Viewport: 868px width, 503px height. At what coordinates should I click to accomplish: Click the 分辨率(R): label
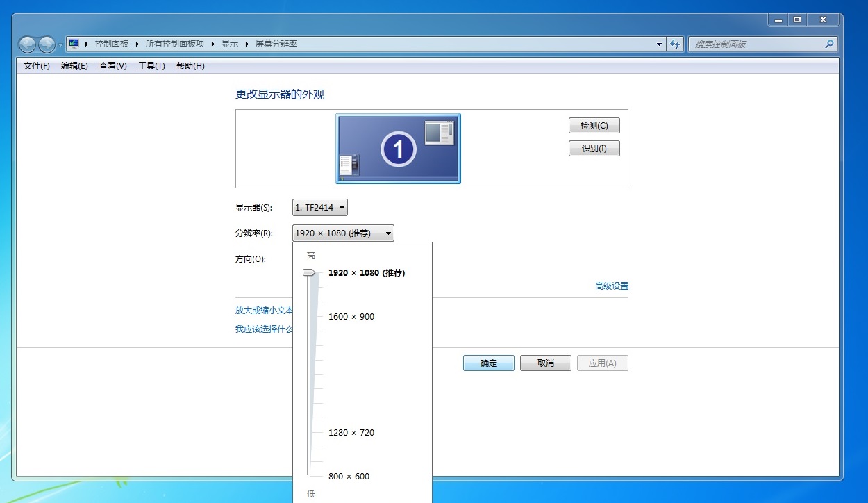point(254,233)
